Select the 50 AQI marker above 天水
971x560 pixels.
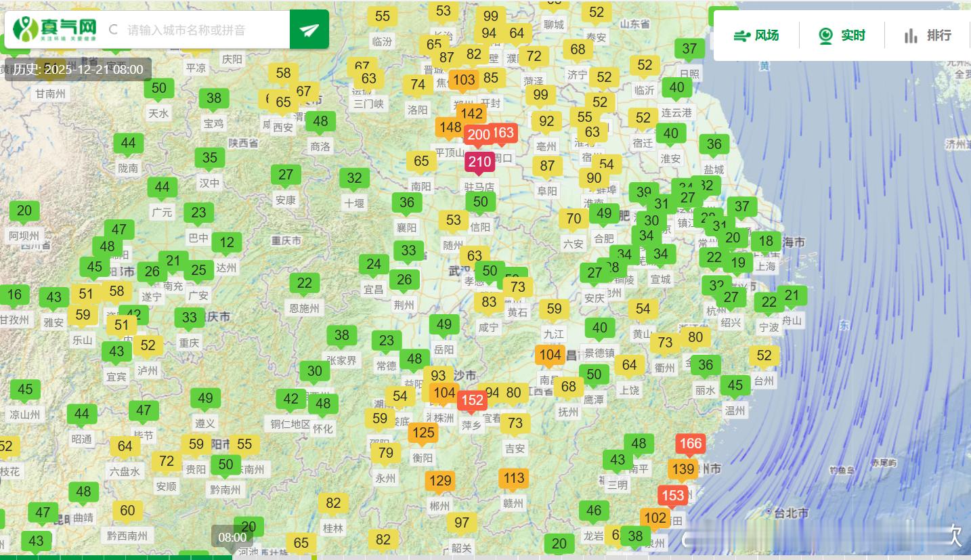[x=159, y=88]
